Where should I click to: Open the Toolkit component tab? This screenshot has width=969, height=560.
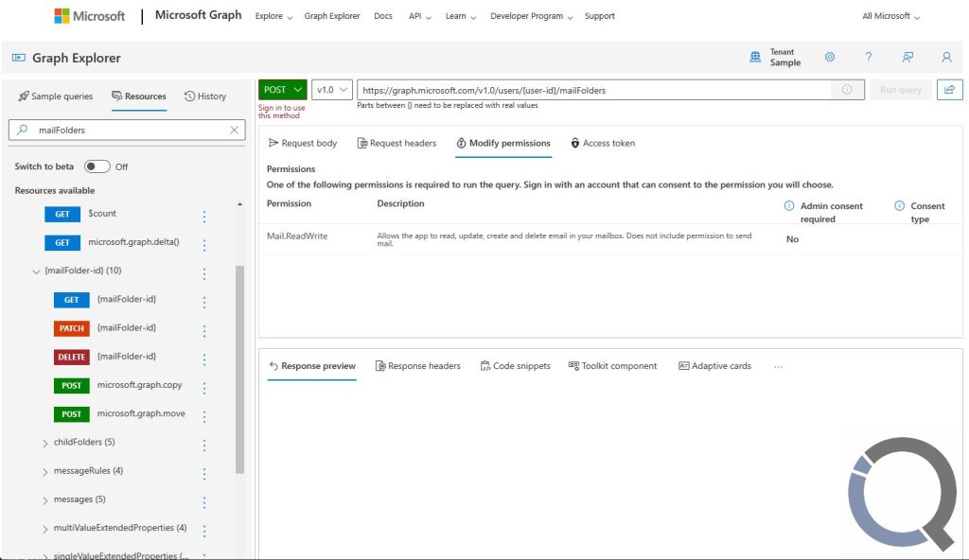612,366
